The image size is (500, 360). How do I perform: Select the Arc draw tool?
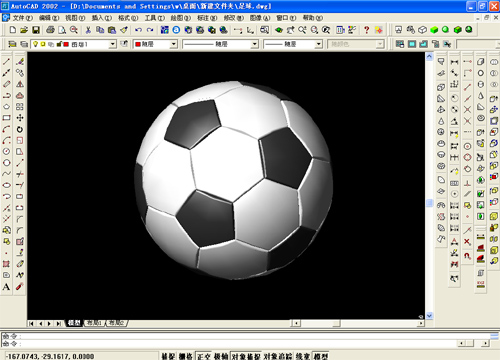[x=6, y=129]
